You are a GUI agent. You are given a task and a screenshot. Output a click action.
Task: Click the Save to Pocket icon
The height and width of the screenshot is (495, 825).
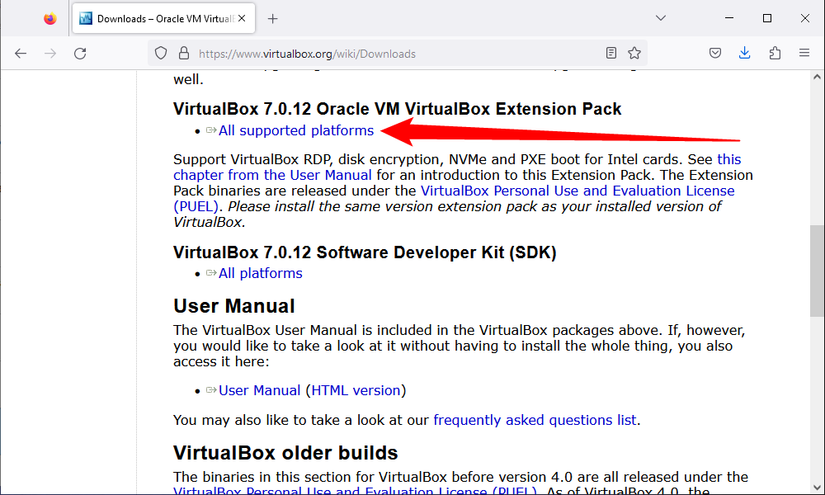point(716,53)
